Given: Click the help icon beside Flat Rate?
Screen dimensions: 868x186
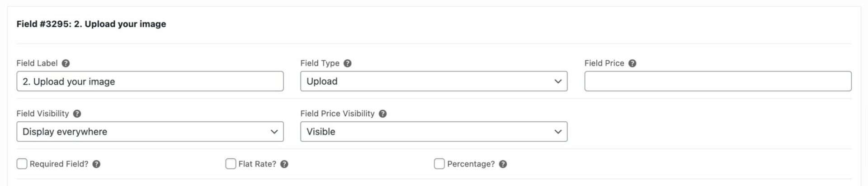Looking at the screenshot, I should pos(284,164).
